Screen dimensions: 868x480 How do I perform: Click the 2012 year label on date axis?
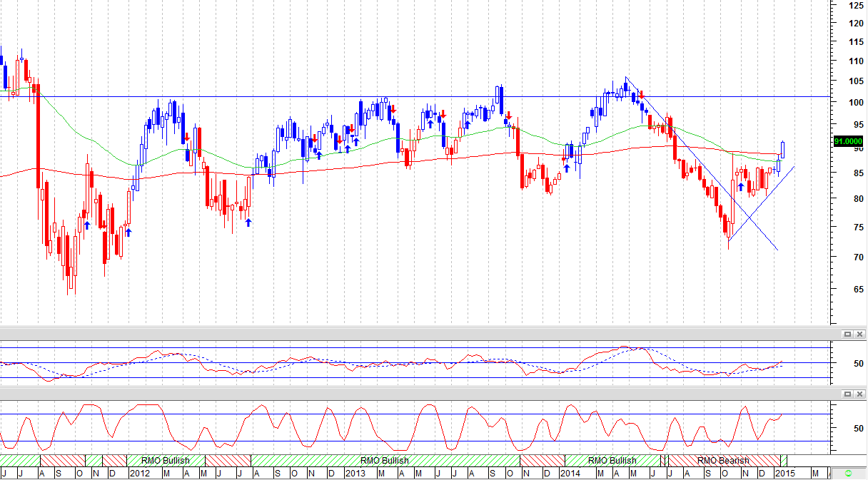[x=138, y=474]
